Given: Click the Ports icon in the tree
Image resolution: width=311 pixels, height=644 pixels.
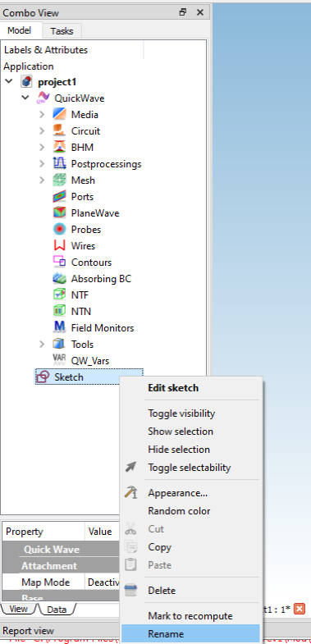Looking at the screenshot, I should tap(60, 197).
